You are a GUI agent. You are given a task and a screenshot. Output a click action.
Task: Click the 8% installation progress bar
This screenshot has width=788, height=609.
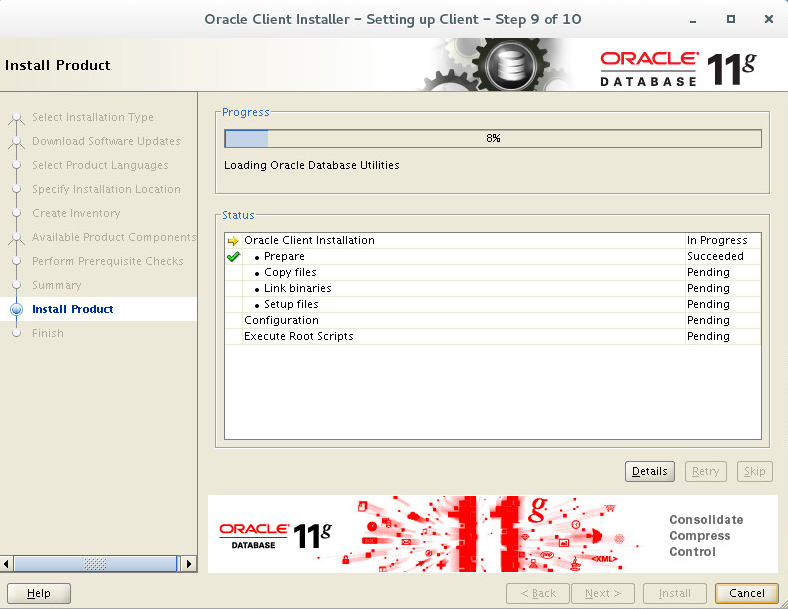[x=493, y=139]
